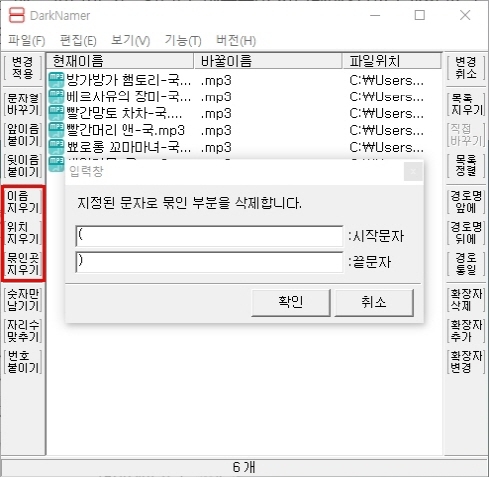This screenshot has height=477, width=489.
Task: Click file location of 방가방가 햄토리 row
Action: (387, 80)
